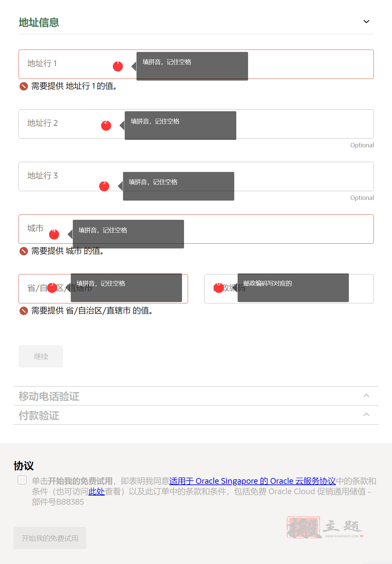Viewport: 392px width, 564px height.
Task: Click the 开始我的免费试用 button
Action: (50, 538)
